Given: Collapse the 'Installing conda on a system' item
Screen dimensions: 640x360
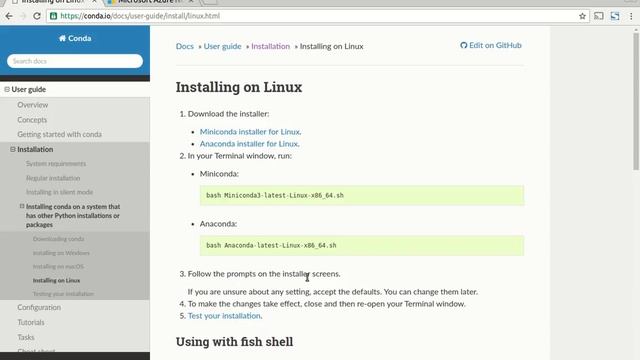Looking at the screenshot, I should [22, 206].
